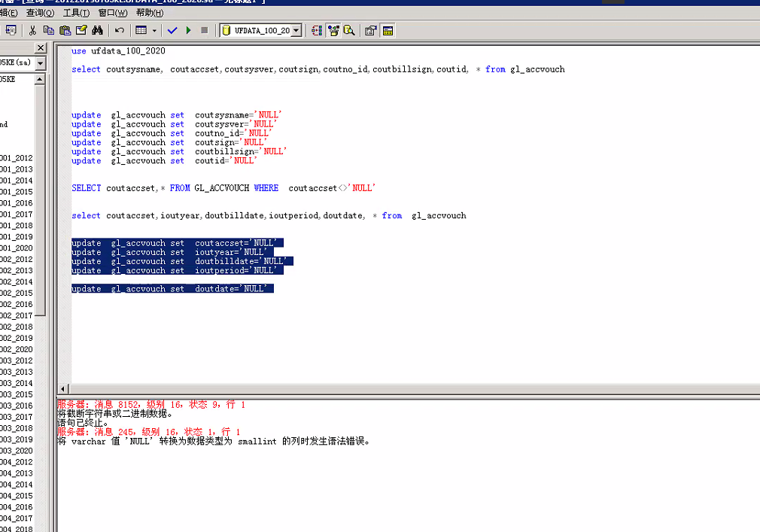The image size is (760, 532).
Task: Click the results grid mode icon
Action: [141, 31]
